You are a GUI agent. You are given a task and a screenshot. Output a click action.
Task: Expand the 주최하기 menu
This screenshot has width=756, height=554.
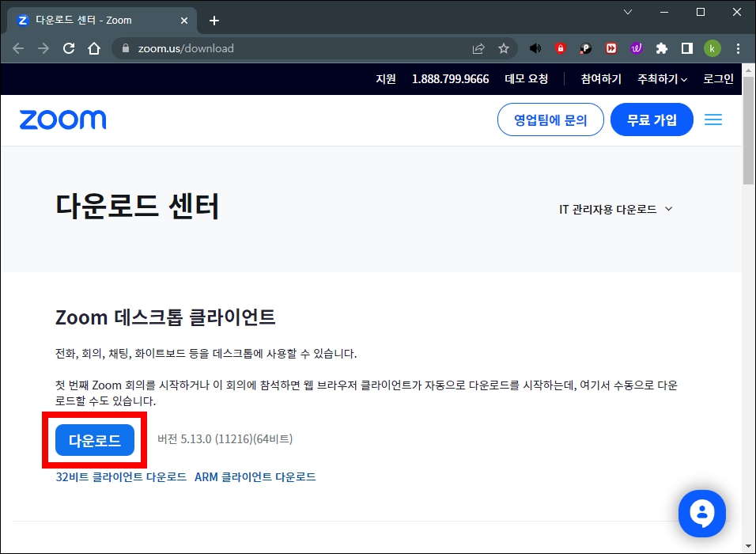click(663, 79)
